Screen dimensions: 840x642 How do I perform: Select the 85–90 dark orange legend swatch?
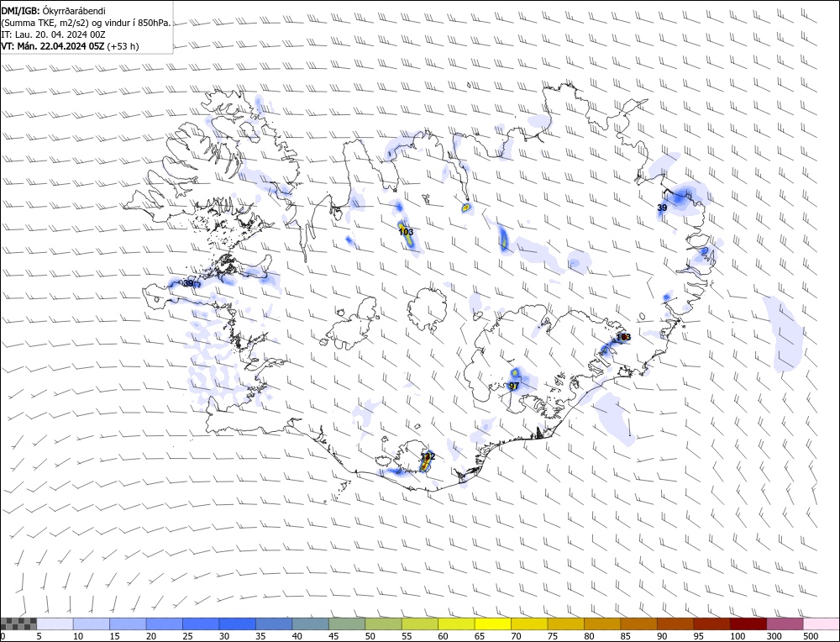pyautogui.click(x=638, y=624)
